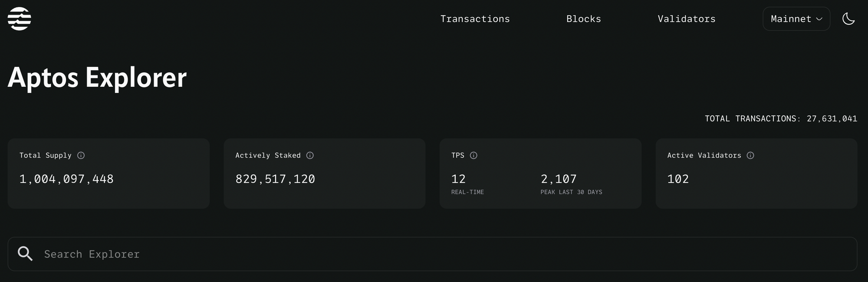The image size is (868, 282).
Task: Focus the Search Explorer input field
Action: pyautogui.click(x=434, y=254)
